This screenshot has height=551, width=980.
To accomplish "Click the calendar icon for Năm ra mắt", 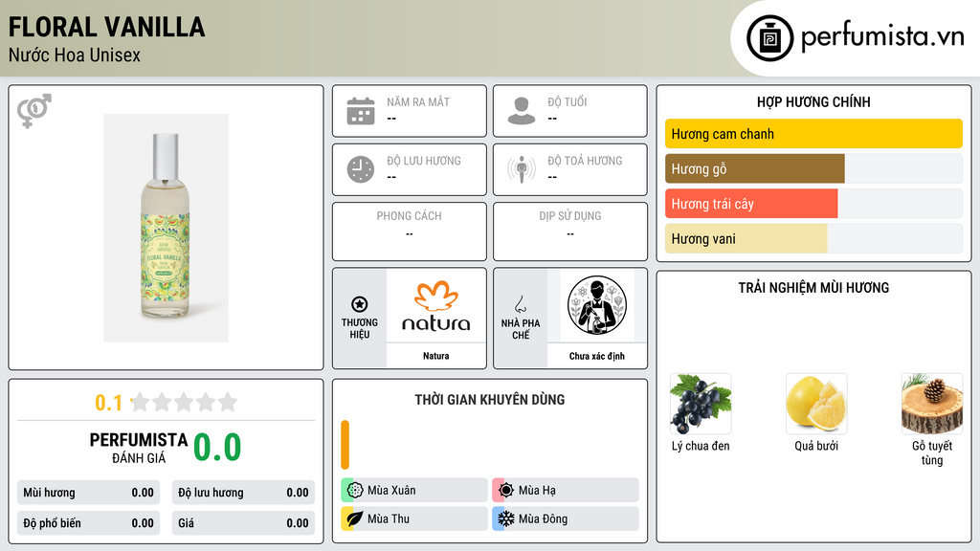I will [x=361, y=111].
